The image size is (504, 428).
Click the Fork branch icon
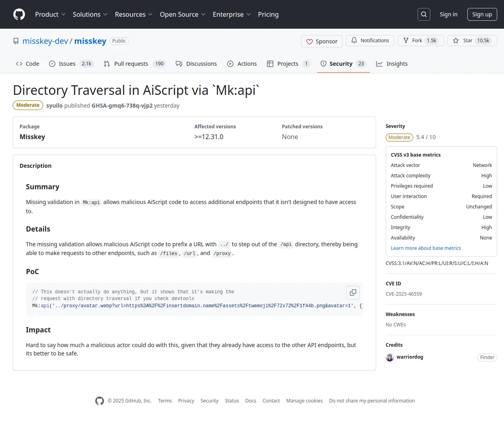coord(406,41)
